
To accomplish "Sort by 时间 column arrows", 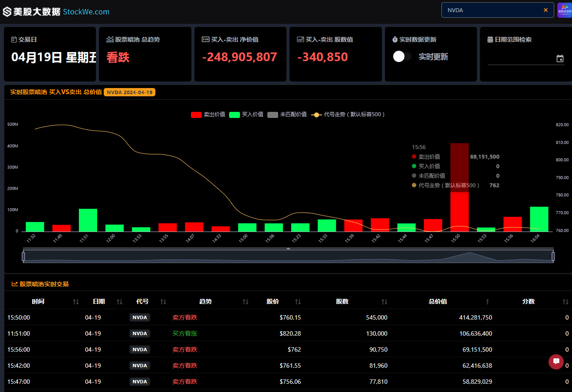I will (x=76, y=301).
